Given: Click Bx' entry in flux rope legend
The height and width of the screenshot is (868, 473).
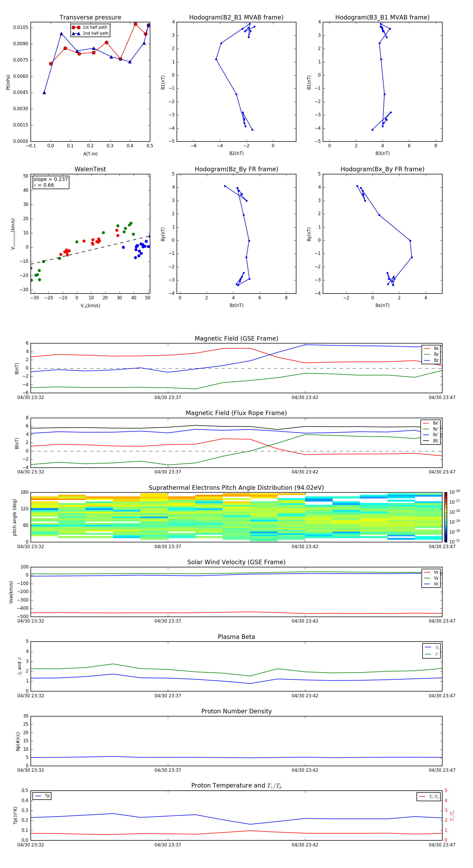Looking at the screenshot, I should [431, 423].
